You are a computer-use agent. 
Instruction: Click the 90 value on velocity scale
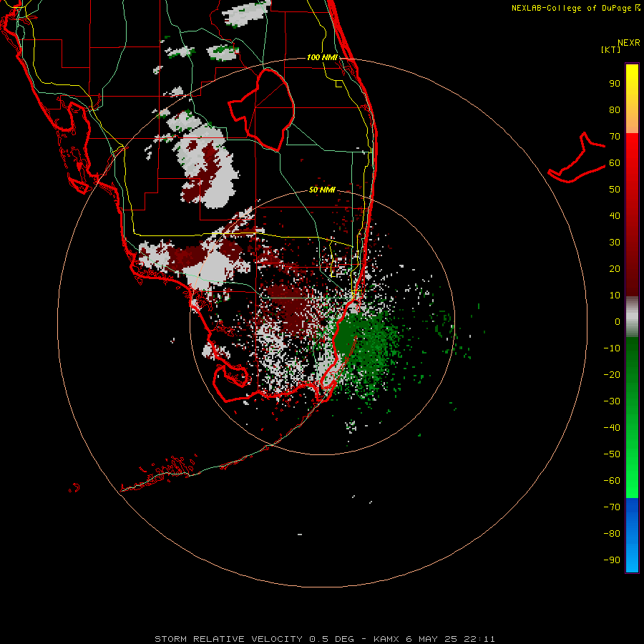pos(615,84)
